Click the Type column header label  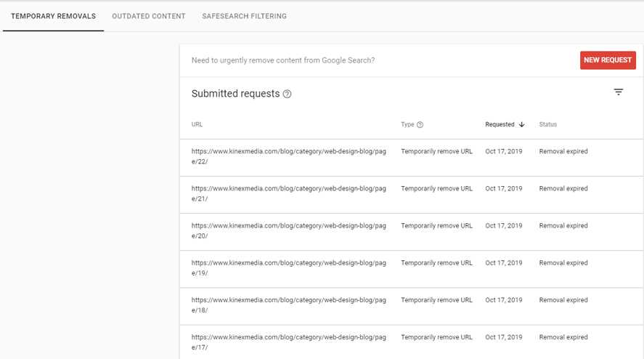407,124
